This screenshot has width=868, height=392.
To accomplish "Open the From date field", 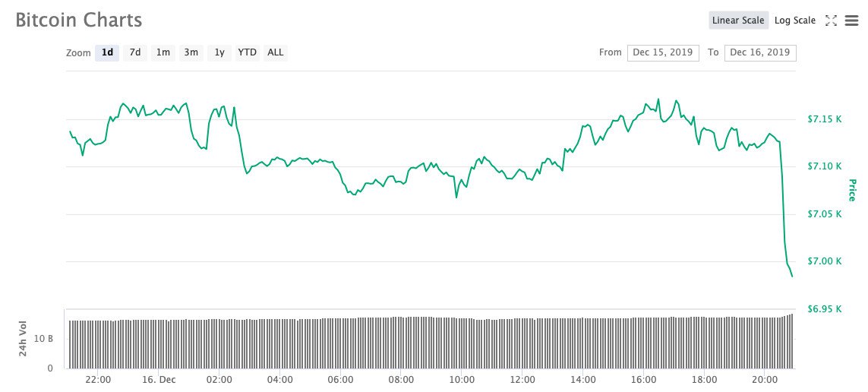I will point(663,52).
